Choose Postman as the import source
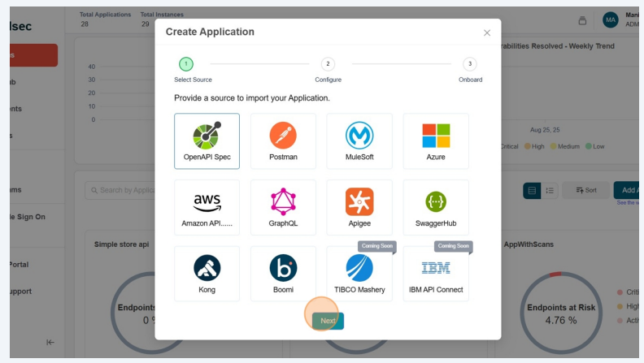The width and height of the screenshot is (644, 363). pos(283,141)
